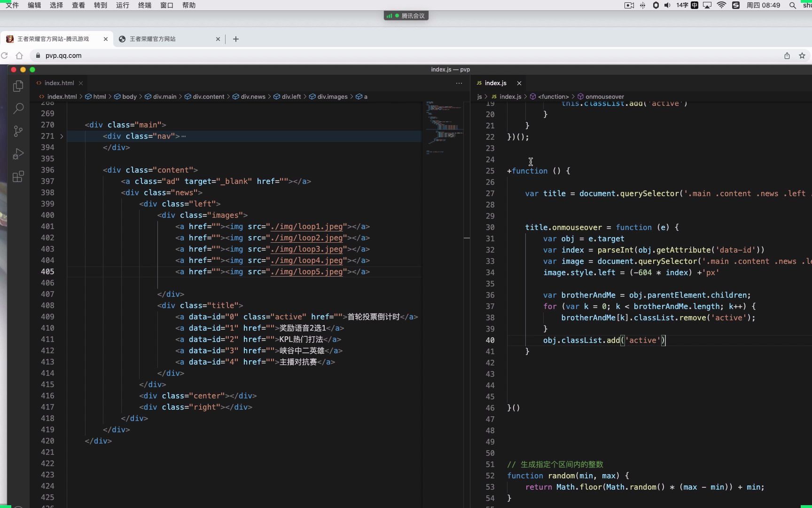This screenshot has height=508, width=812.
Task: Open the more actions menu of the index.html editor
Action: 459,83
